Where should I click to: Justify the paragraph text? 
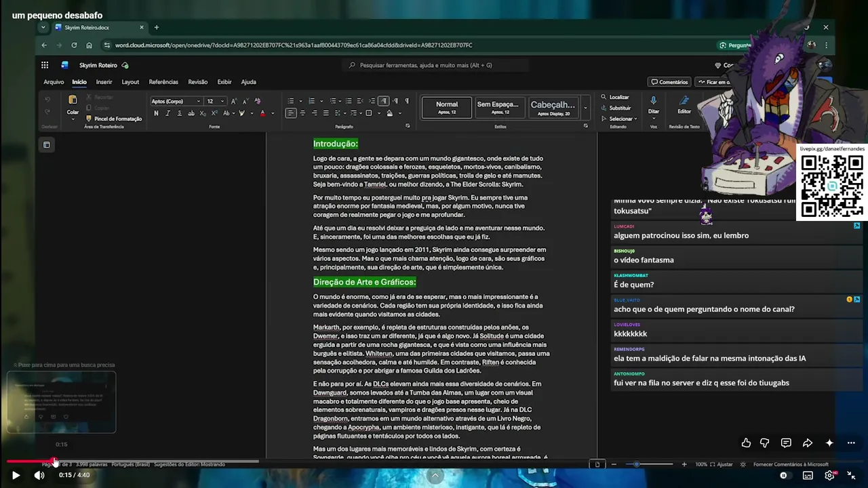325,113
